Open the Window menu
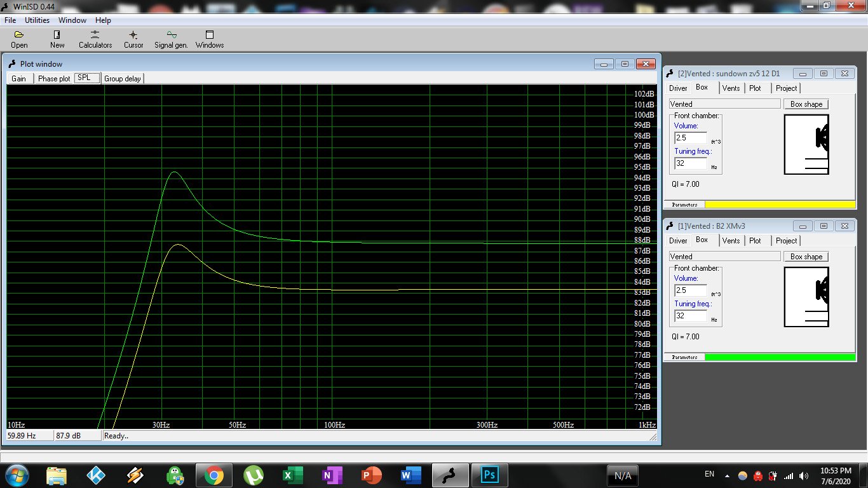This screenshot has width=868, height=488. [72, 20]
